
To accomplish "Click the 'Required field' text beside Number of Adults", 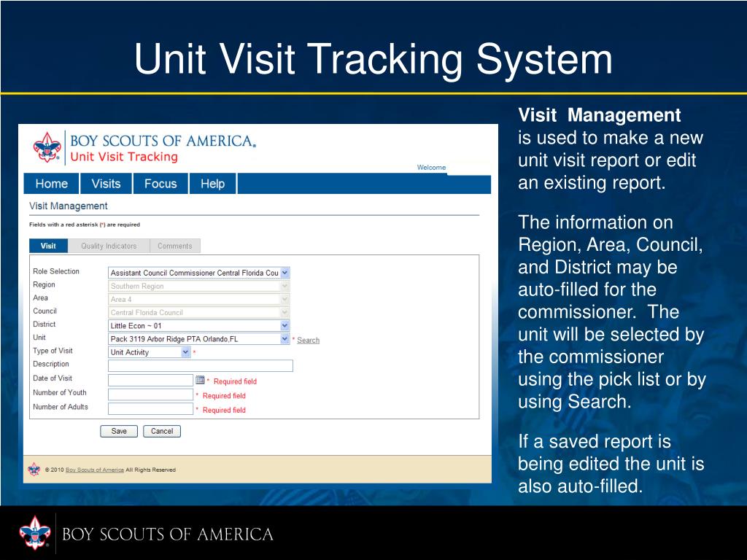I will click(224, 410).
